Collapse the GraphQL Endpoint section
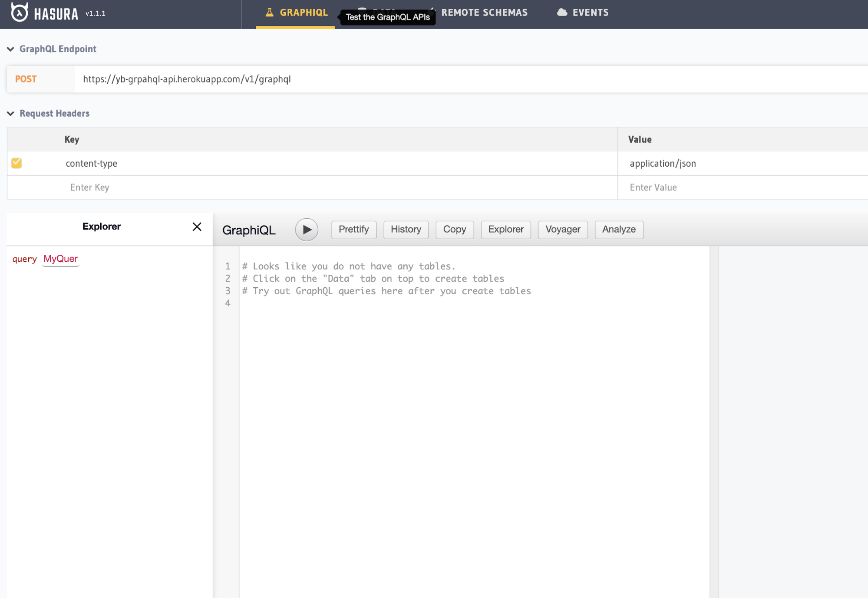 pyautogui.click(x=11, y=49)
